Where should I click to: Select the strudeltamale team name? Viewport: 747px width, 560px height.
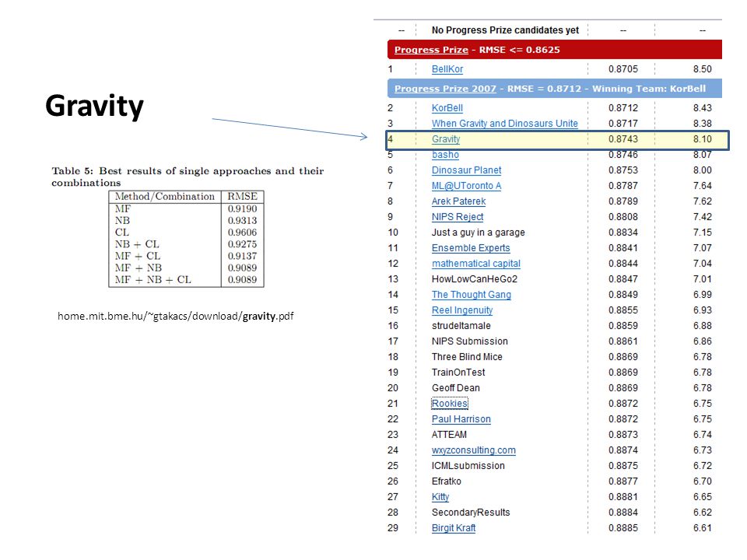(x=461, y=326)
